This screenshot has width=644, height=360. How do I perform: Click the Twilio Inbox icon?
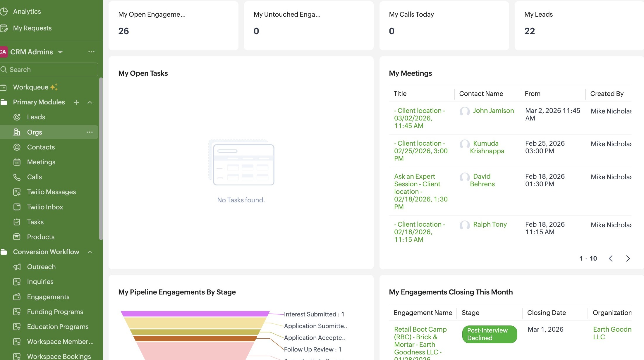point(17,207)
